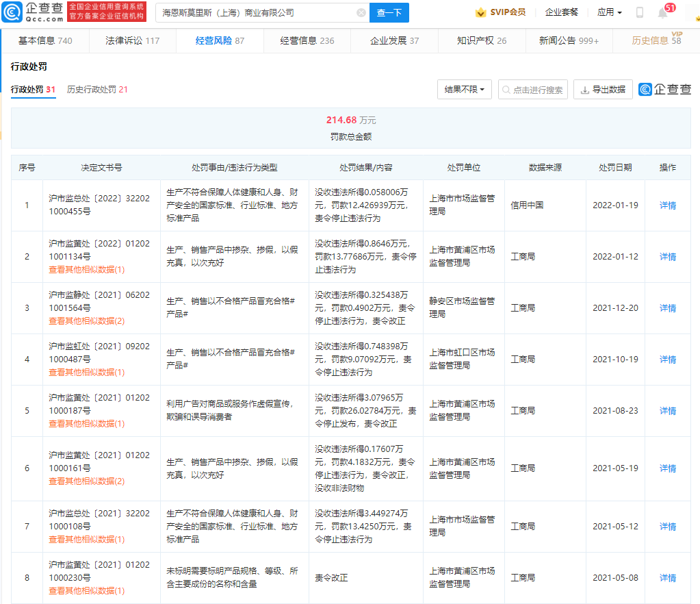Click the 企查查 watermark logo beside export
Image resolution: width=700 pixels, height=604 pixels.
[664, 90]
